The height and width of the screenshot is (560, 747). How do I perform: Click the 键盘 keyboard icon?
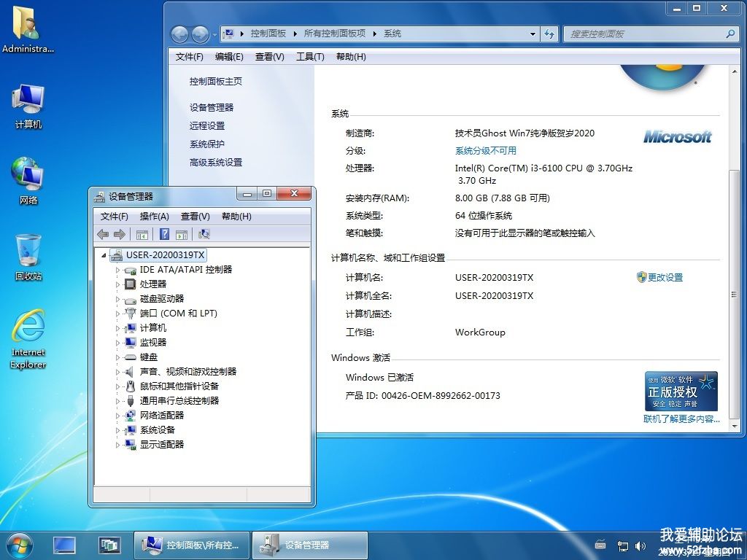[130, 357]
